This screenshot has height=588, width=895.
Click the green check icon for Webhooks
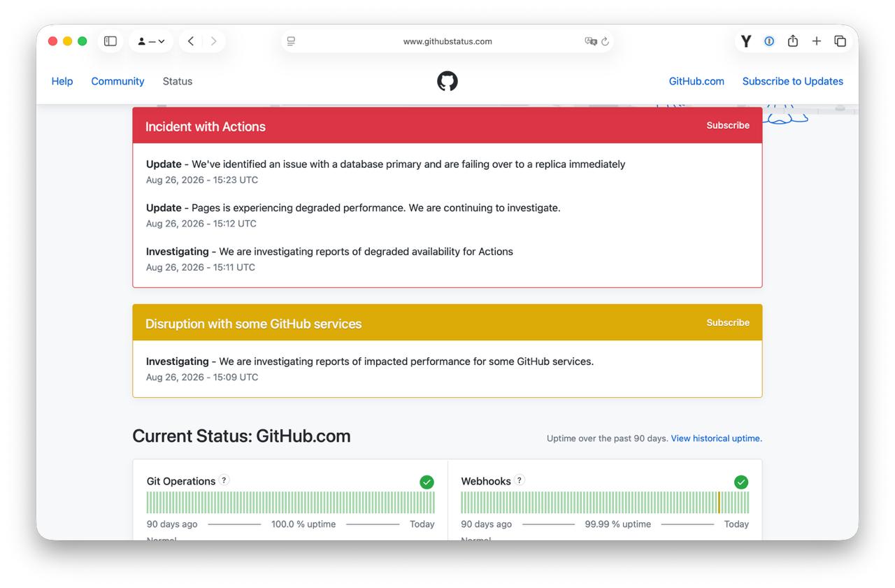pyautogui.click(x=741, y=482)
